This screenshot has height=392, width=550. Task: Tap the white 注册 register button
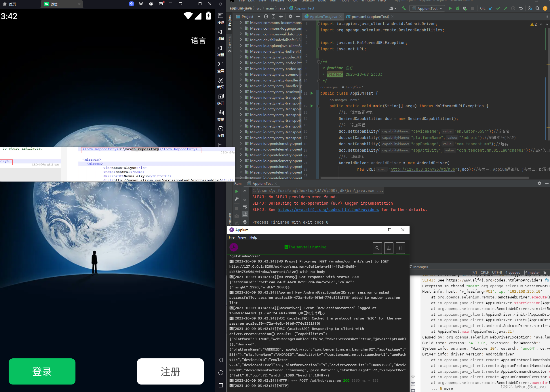(170, 371)
